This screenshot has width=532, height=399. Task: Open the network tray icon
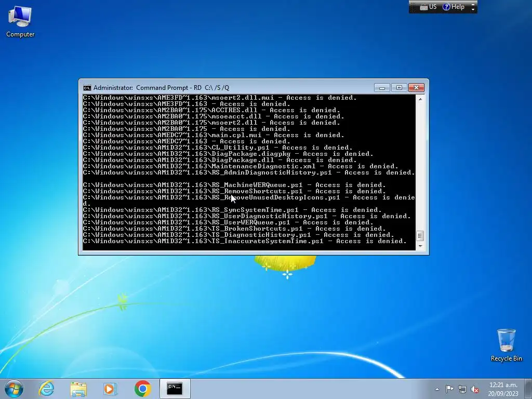(462, 389)
